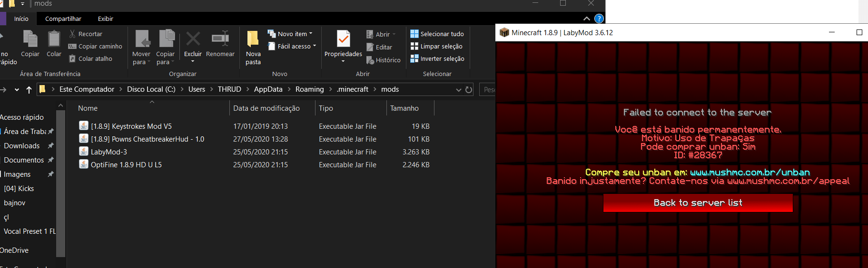Click the Excluir red X icon

[193, 39]
